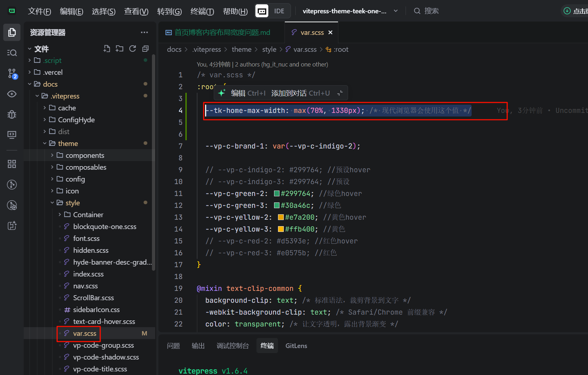
Task: Click 添加到对话 Ctrl+U button
Action: point(301,93)
